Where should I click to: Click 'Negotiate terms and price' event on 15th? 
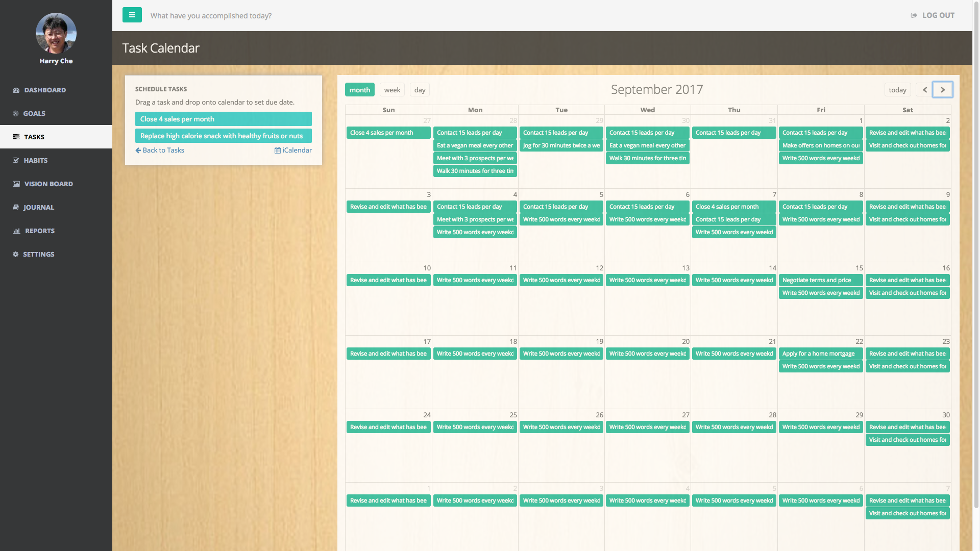tap(820, 280)
